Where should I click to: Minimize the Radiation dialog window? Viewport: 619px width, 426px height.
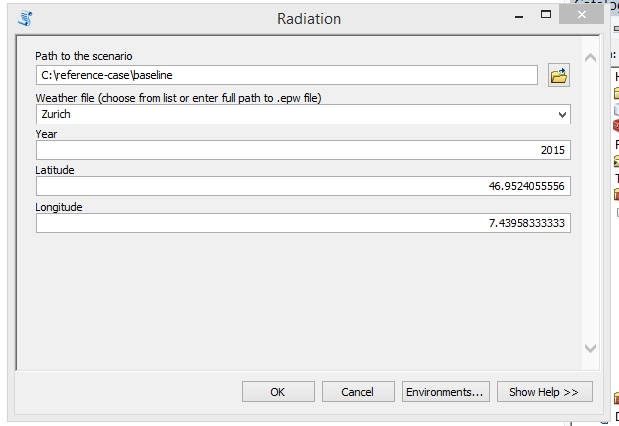click(x=519, y=16)
